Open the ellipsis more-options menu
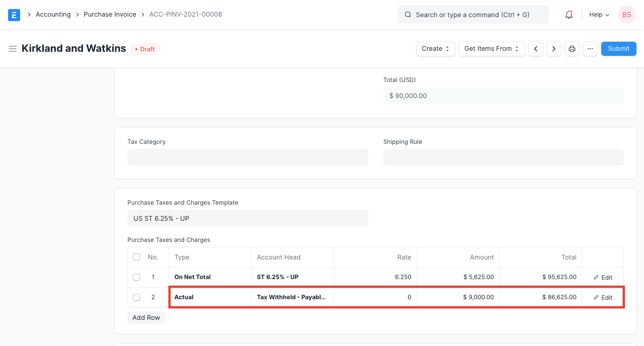This screenshot has height=346, width=644. [x=590, y=48]
